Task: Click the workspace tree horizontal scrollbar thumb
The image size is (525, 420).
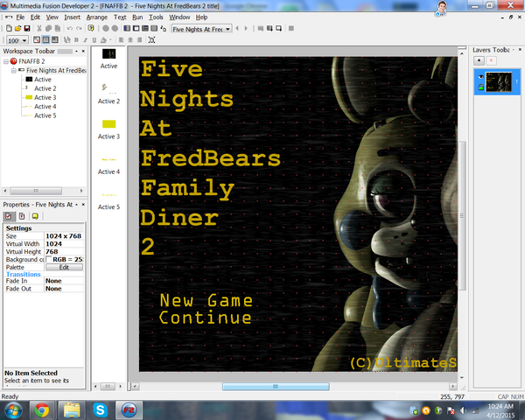Action: click(x=36, y=191)
